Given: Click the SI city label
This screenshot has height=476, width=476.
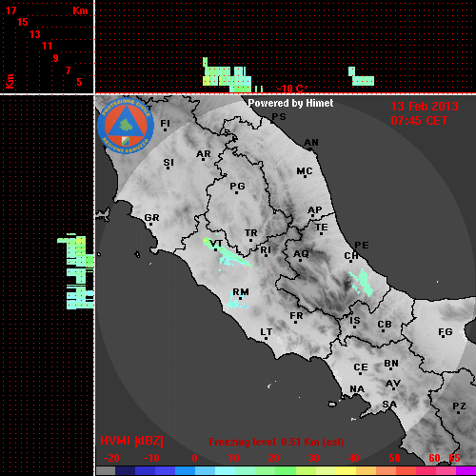Looking at the screenshot, I should (169, 163).
